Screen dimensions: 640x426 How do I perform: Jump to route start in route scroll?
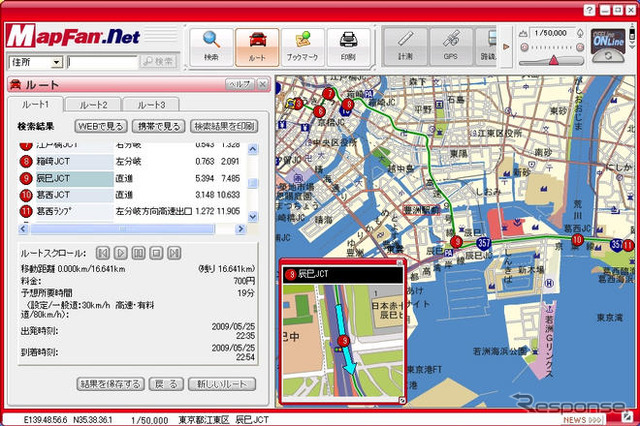tap(103, 253)
